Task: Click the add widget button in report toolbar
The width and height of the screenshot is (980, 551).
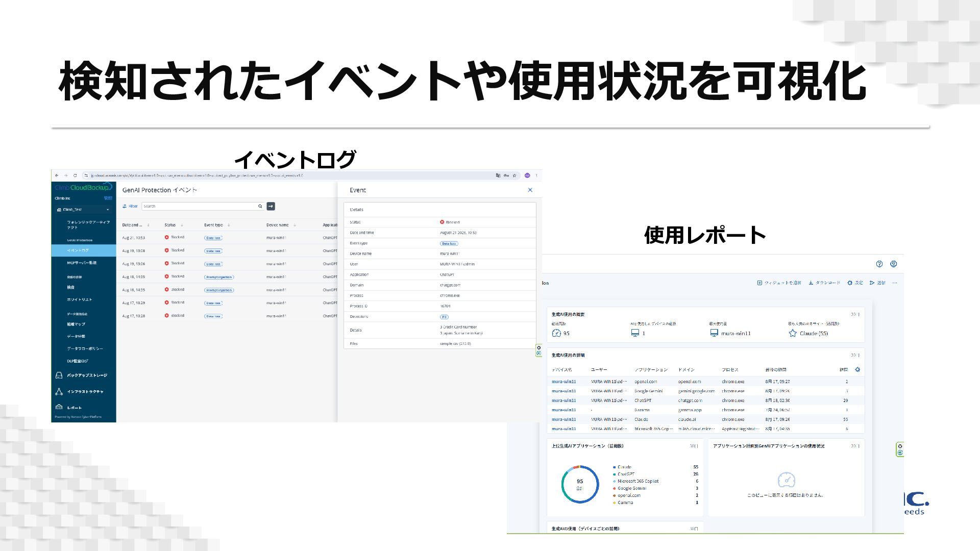Action: pyautogui.click(x=779, y=283)
